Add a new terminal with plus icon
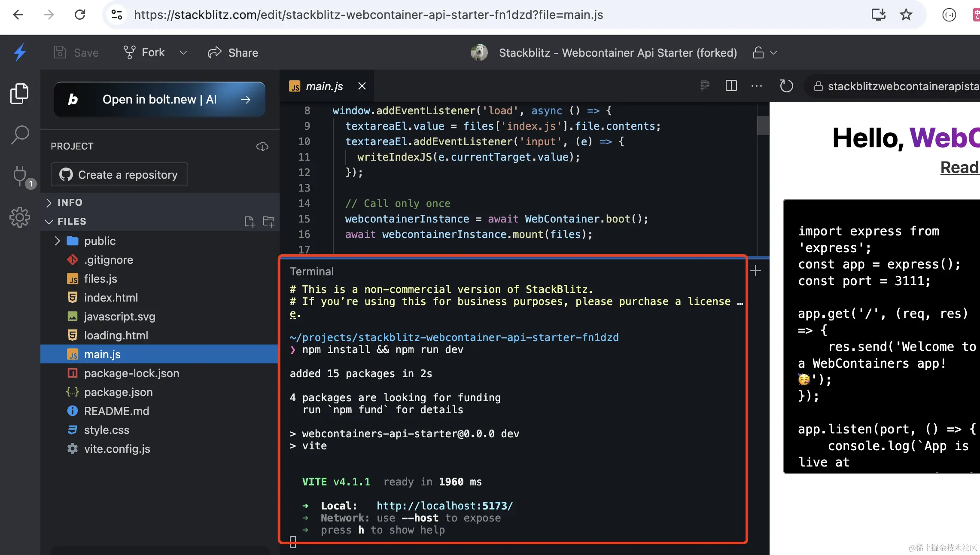Screen dimensions: 980x555 pyautogui.click(x=755, y=271)
